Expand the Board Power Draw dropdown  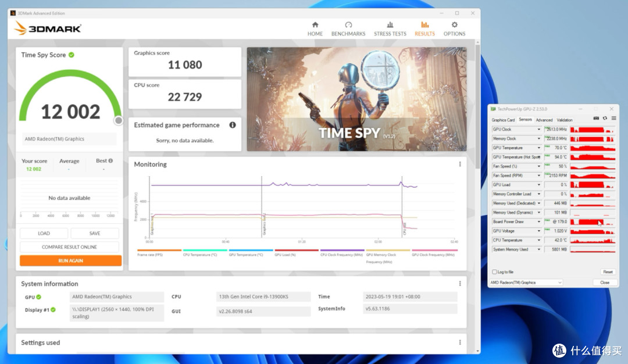(x=538, y=222)
